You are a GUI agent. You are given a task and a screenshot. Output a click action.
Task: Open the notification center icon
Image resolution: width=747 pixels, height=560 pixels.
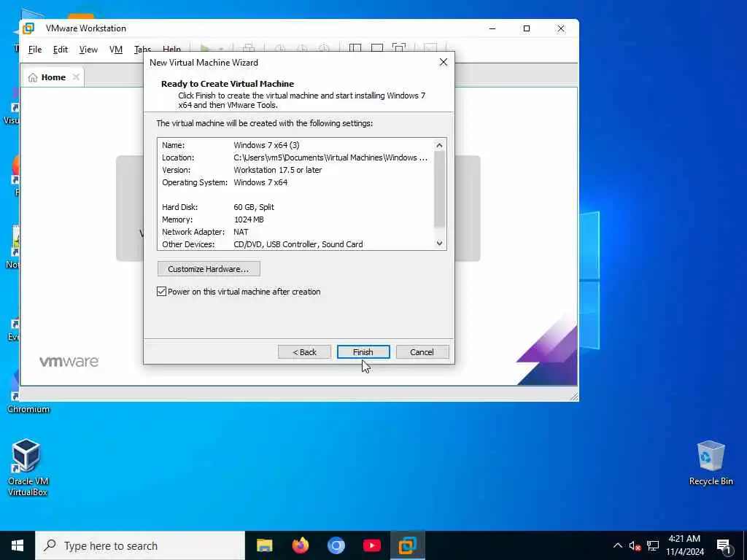(723, 546)
